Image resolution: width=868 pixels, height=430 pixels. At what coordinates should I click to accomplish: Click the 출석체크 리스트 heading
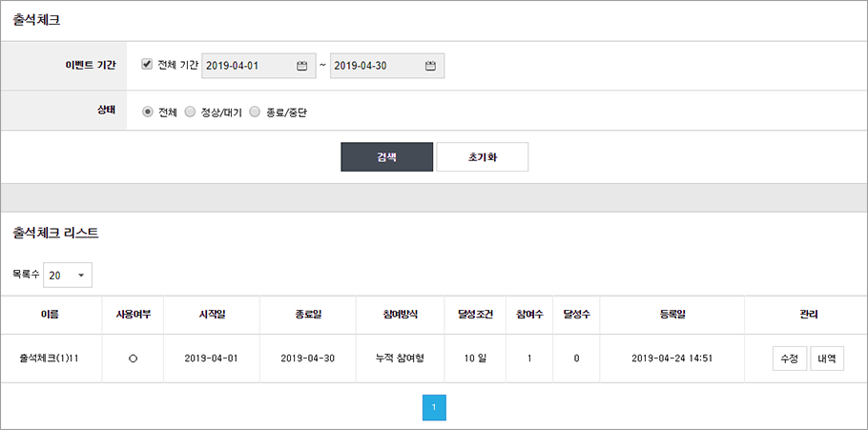tap(55, 233)
